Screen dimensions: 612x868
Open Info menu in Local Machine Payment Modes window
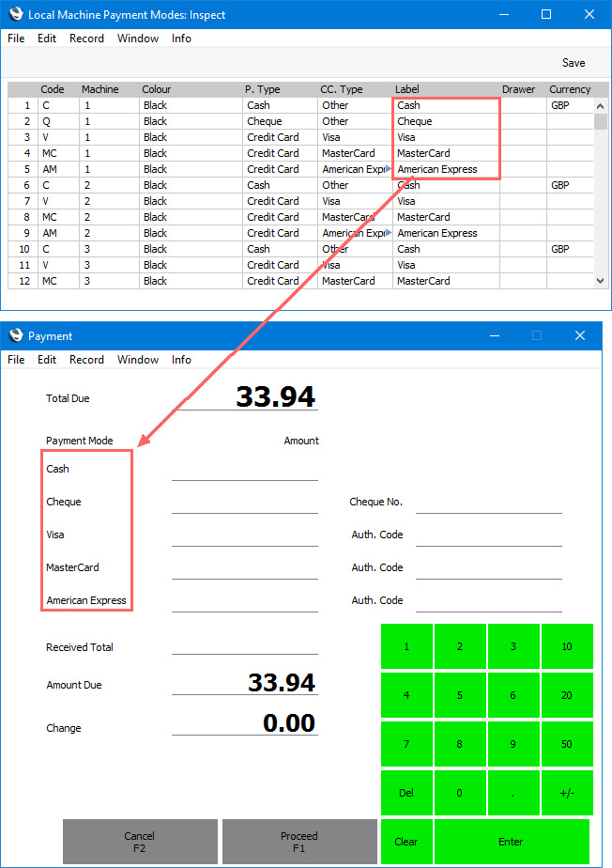[181, 39]
